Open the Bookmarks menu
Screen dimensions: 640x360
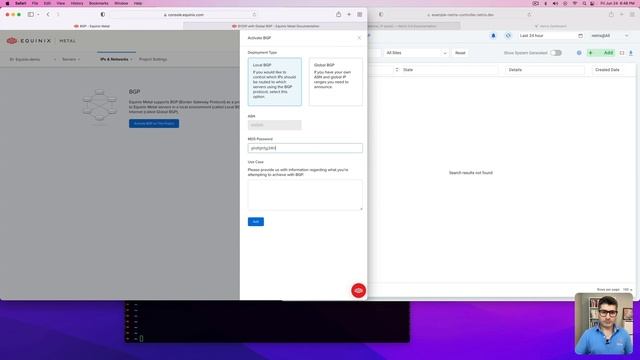[99, 3]
